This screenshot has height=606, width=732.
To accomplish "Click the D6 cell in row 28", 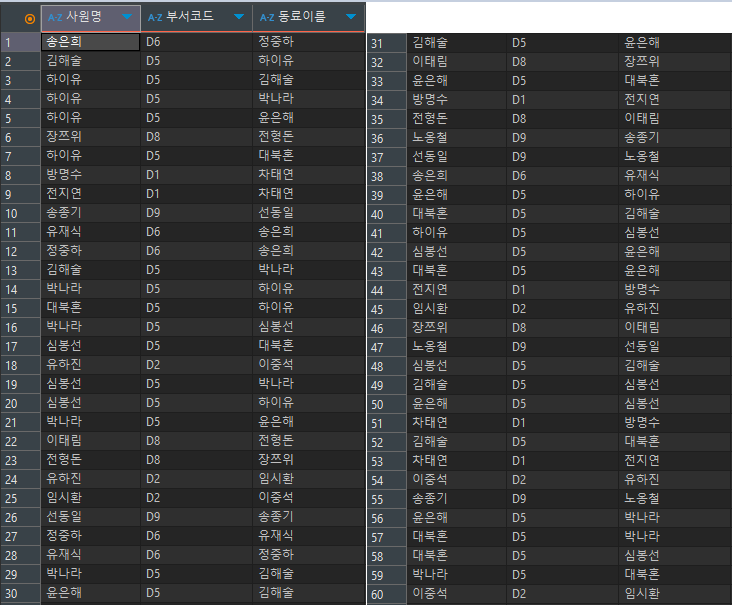I will (197, 555).
